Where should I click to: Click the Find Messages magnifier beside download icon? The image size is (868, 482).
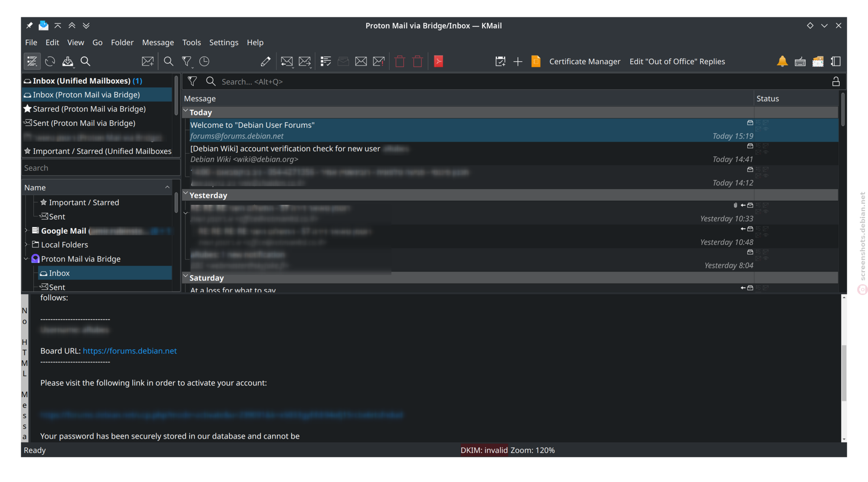85,62
